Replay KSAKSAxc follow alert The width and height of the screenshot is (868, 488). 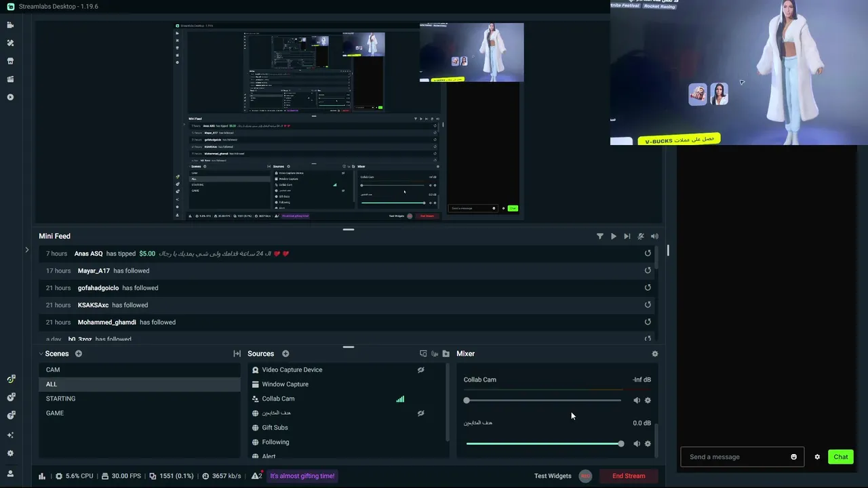click(x=648, y=305)
